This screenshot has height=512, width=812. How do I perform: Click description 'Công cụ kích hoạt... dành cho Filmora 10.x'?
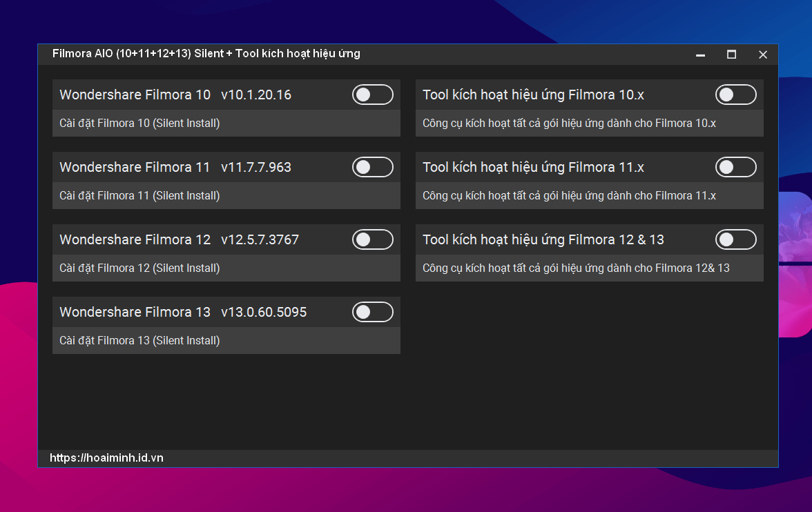[569, 124]
